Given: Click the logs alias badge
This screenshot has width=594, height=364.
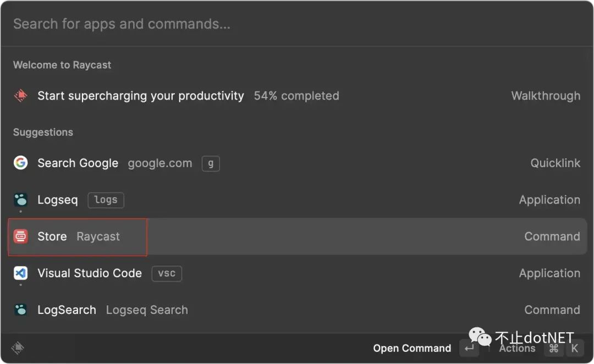Looking at the screenshot, I should coord(106,200).
